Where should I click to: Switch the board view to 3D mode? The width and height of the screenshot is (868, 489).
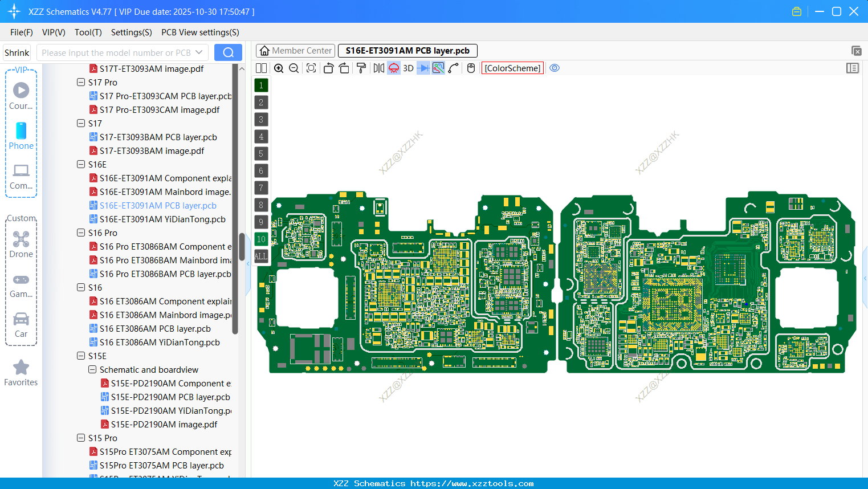pyautogui.click(x=408, y=68)
